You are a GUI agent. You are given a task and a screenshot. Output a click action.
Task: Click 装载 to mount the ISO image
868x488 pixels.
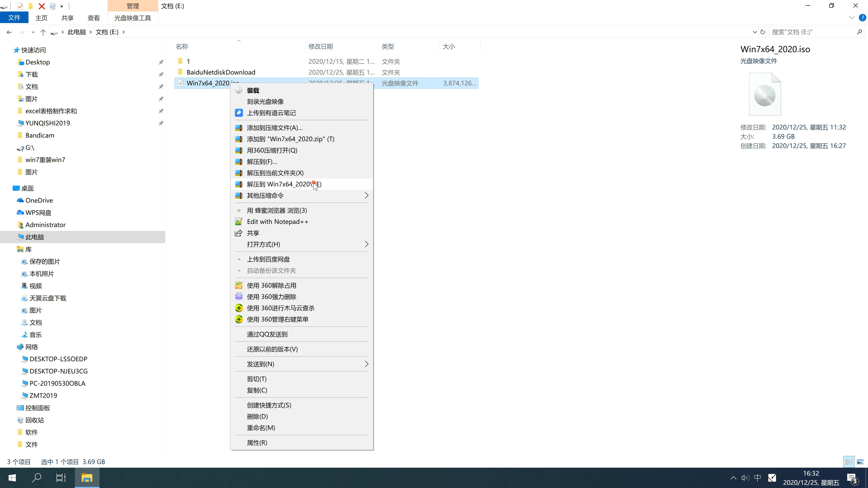253,90
